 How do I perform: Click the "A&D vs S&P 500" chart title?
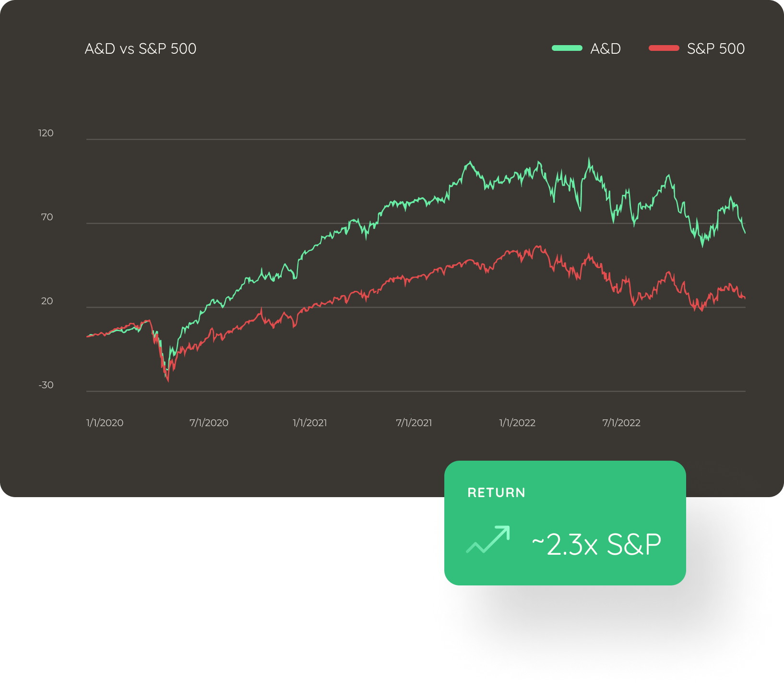click(x=141, y=48)
